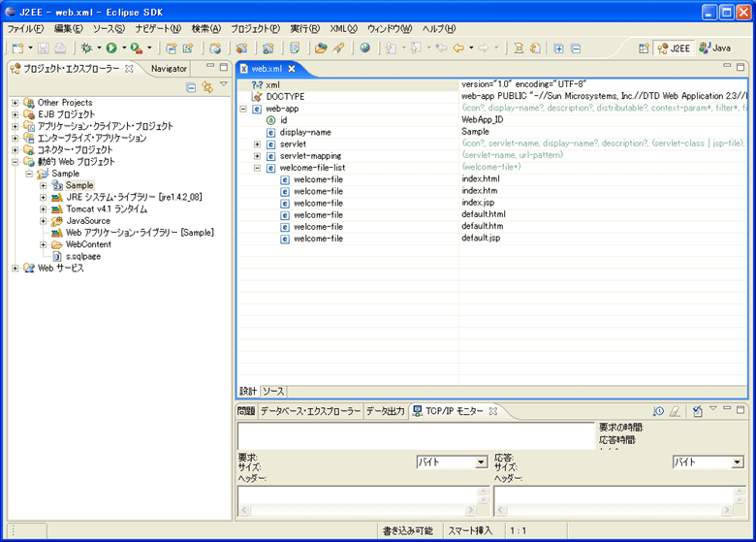The image size is (756, 542).
Task: Expand the Web サービス node
Action: (16, 269)
